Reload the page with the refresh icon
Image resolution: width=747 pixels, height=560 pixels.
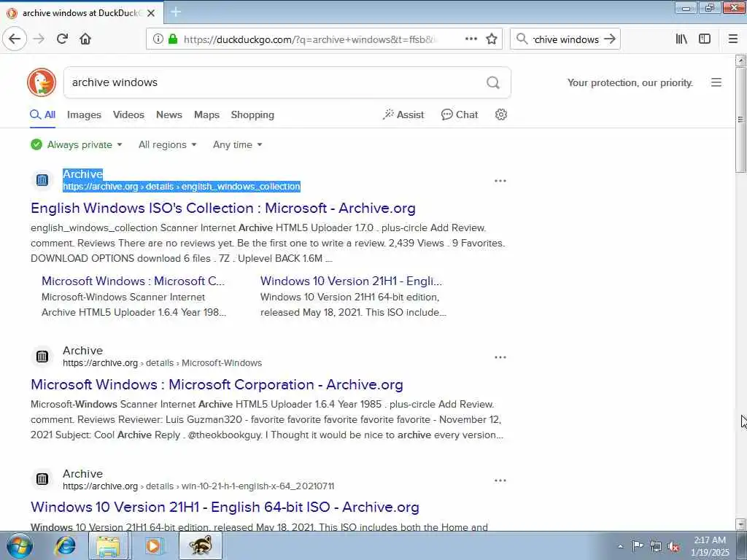point(62,39)
